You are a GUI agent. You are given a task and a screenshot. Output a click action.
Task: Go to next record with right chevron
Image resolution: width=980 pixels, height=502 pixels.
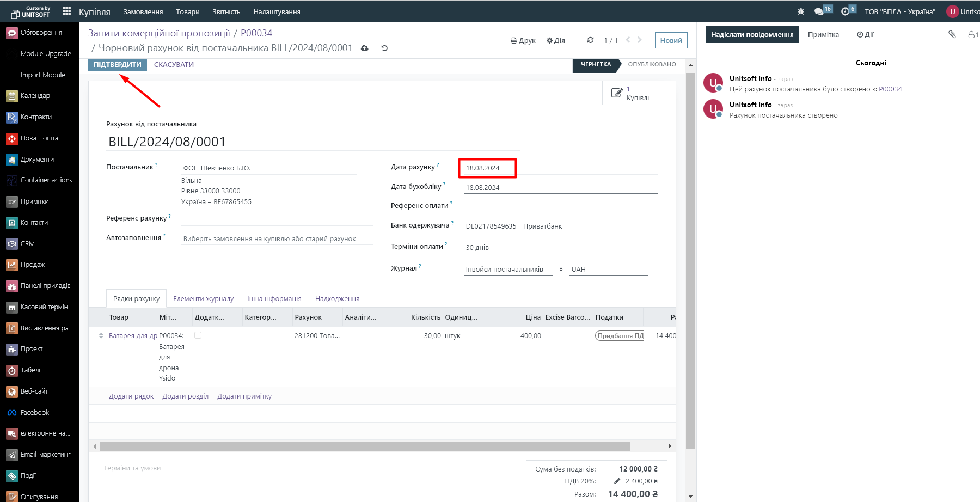(x=640, y=40)
